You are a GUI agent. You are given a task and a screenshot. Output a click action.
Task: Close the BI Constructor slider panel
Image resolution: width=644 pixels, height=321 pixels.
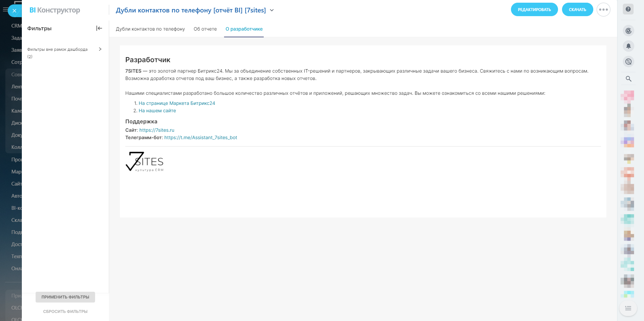point(14,11)
